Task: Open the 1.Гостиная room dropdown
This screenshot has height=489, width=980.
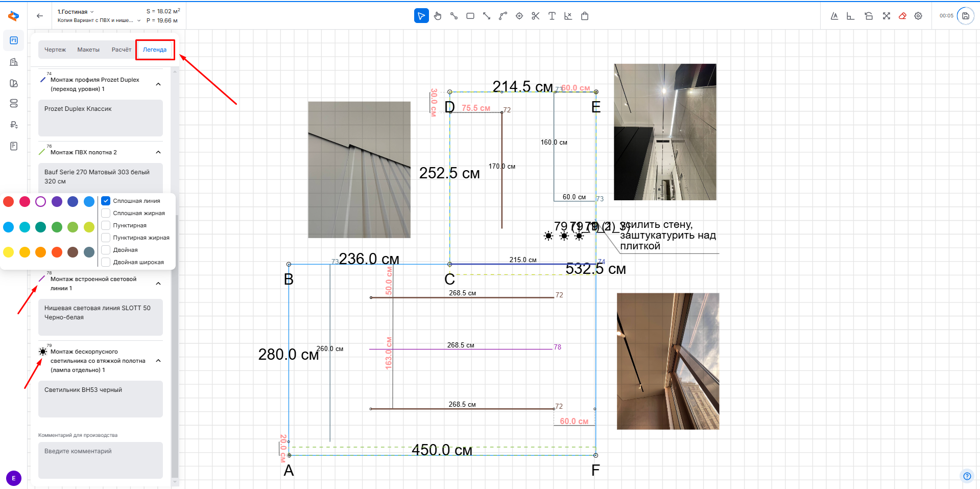Action: coord(76,12)
